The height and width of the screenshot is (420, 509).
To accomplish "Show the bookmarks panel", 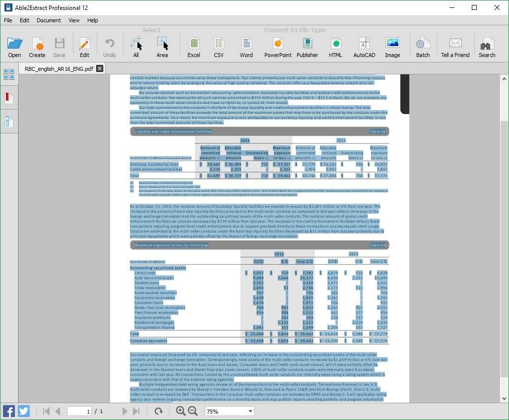I will point(8,97).
